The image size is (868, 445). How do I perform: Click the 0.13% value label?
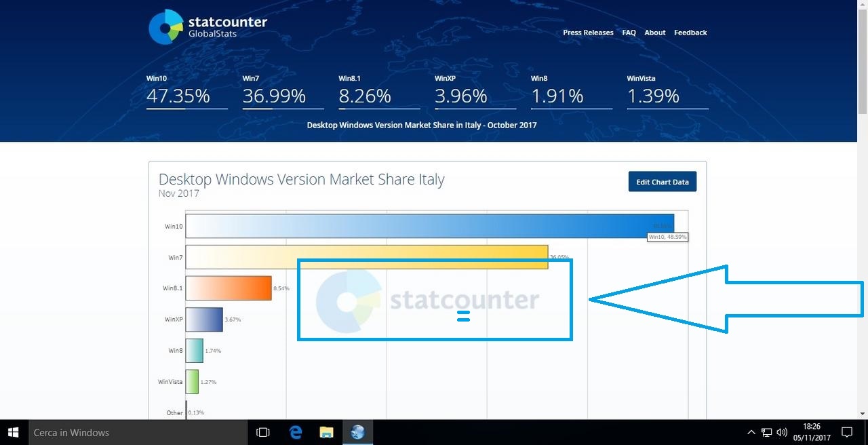(196, 413)
